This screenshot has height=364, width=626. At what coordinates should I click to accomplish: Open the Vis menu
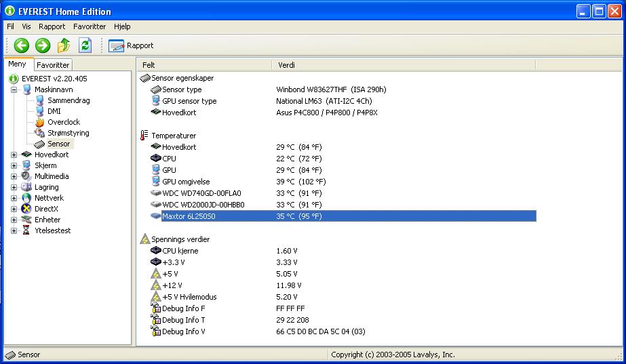[x=26, y=26]
